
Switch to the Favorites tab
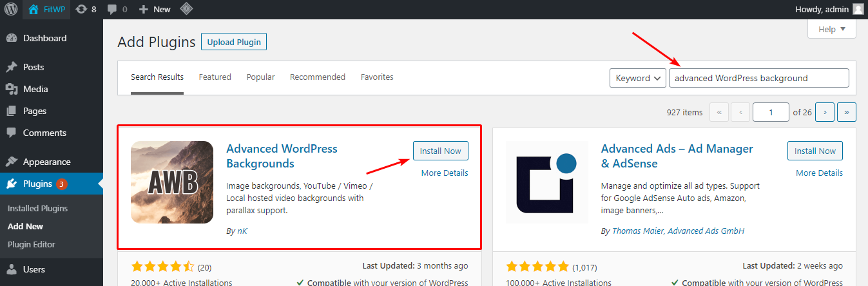pos(377,77)
